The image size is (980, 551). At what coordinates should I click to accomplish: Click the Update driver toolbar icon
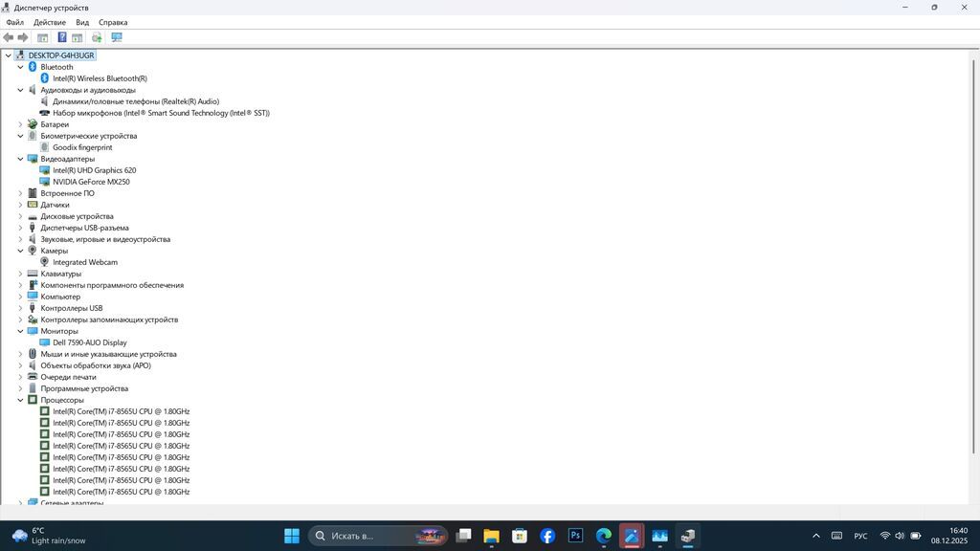tap(97, 37)
